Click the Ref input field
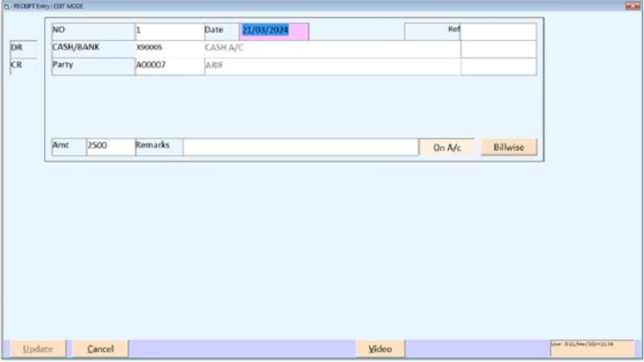The width and height of the screenshot is (644, 362). [x=499, y=31]
